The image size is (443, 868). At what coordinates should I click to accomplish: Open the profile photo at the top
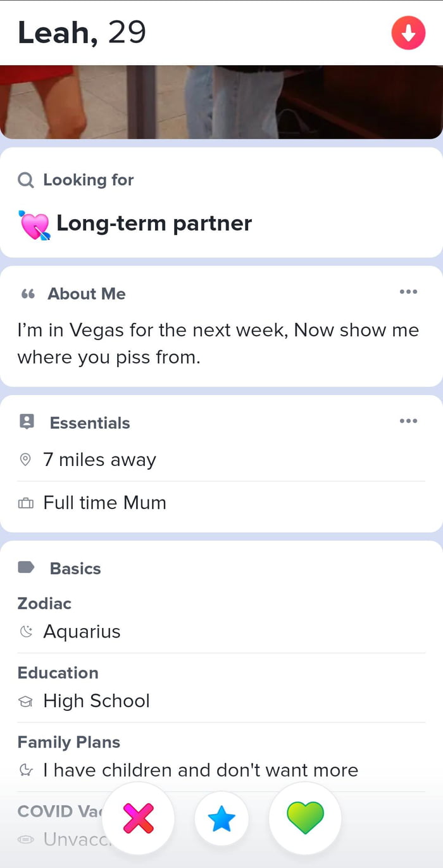221,101
